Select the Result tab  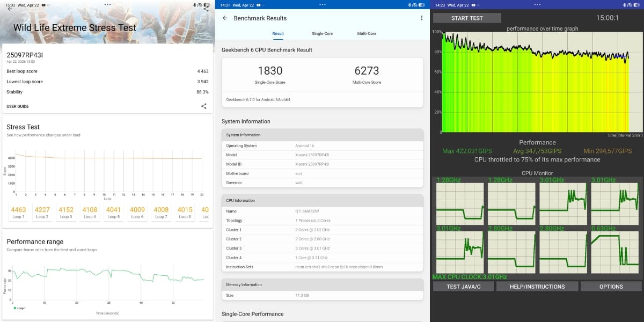tap(277, 33)
